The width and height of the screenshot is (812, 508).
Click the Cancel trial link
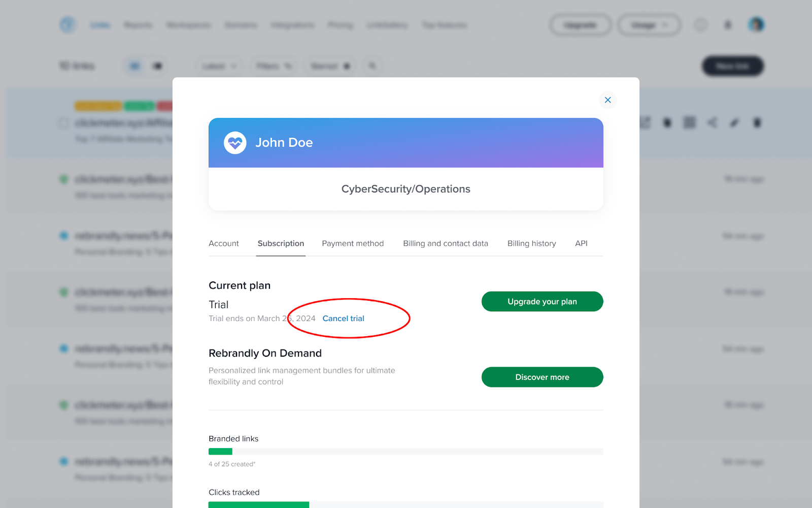point(343,319)
